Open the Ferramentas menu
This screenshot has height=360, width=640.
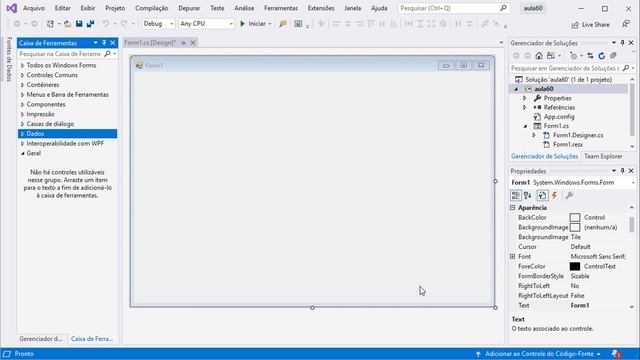coord(281,8)
